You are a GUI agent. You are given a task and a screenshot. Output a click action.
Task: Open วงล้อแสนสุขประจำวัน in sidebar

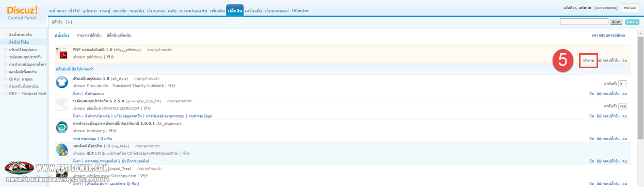coord(25,56)
